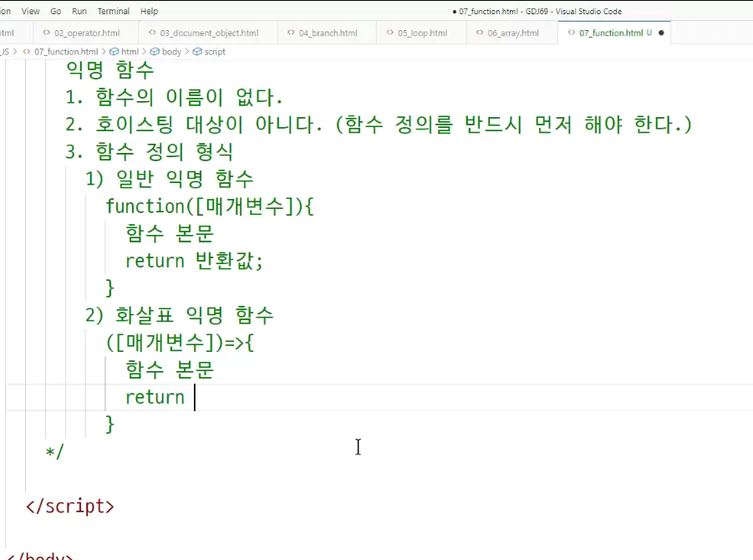This screenshot has width=753, height=560.
Task: Click line '3. 함수 정의 형식'
Action: 150,152
